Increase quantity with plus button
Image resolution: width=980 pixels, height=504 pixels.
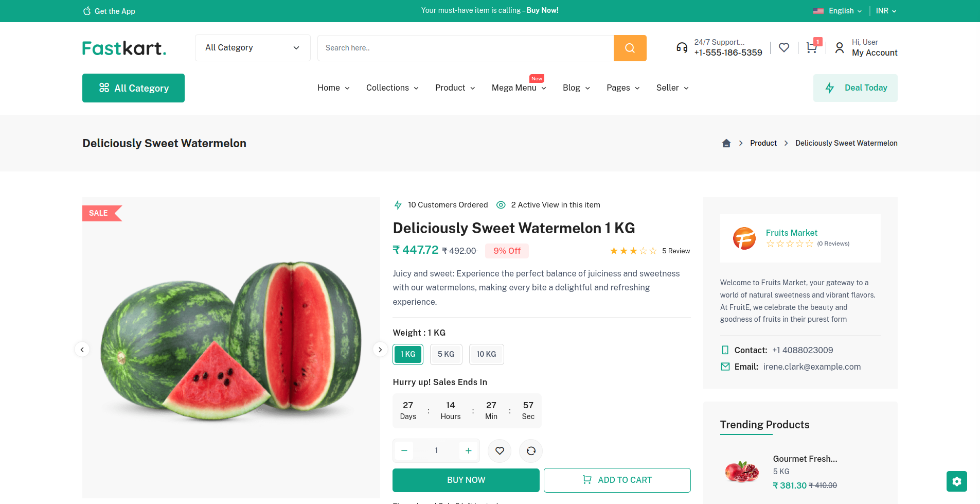click(x=469, y=451)
